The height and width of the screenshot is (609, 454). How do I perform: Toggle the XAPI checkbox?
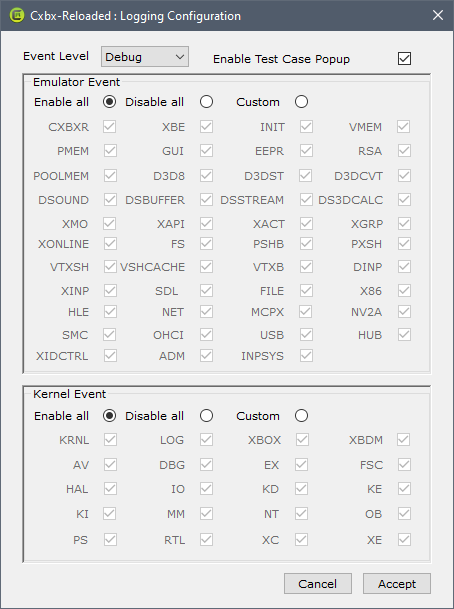(x=206, y=224)
